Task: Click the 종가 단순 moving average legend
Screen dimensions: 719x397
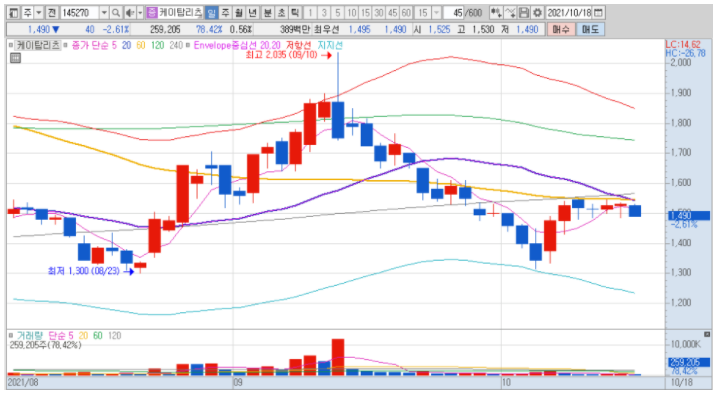Action: tap(90, 45)
